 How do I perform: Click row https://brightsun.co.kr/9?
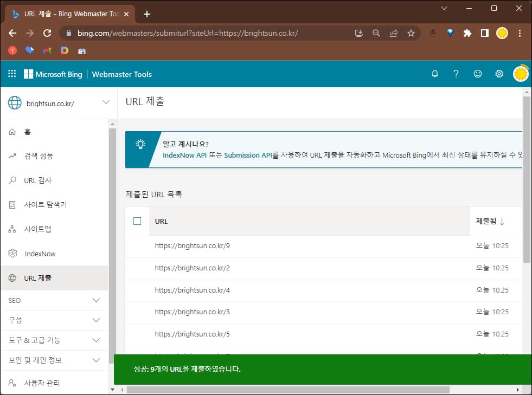click(323, 246)
